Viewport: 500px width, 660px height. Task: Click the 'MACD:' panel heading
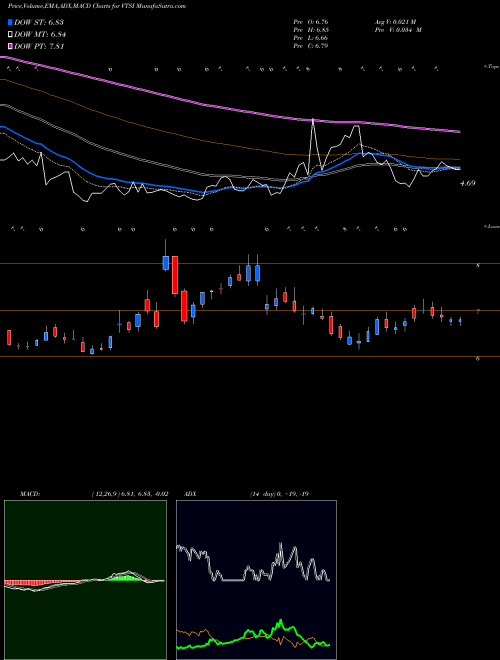pos(30,494)
